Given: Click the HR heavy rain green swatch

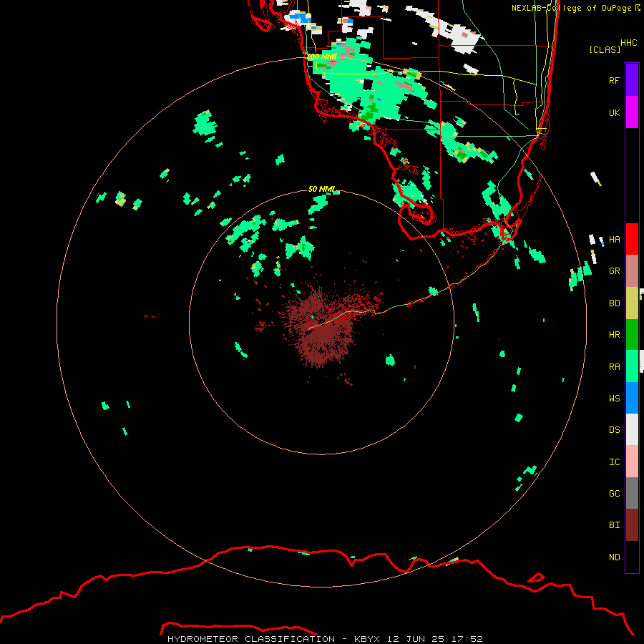Looking at the screenshot, I should pyautogui.click(x=632, y=335).
